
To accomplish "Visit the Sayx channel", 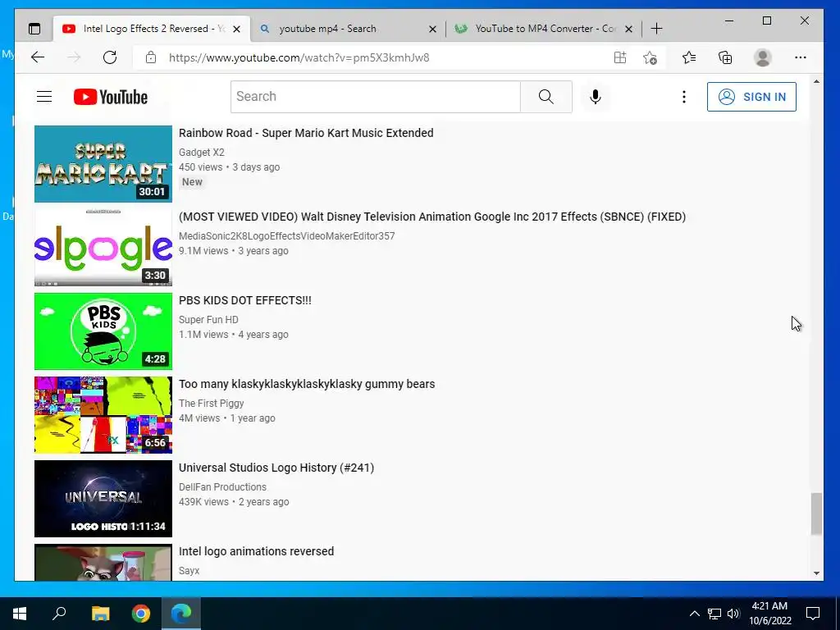I will [x=189, y=571].
